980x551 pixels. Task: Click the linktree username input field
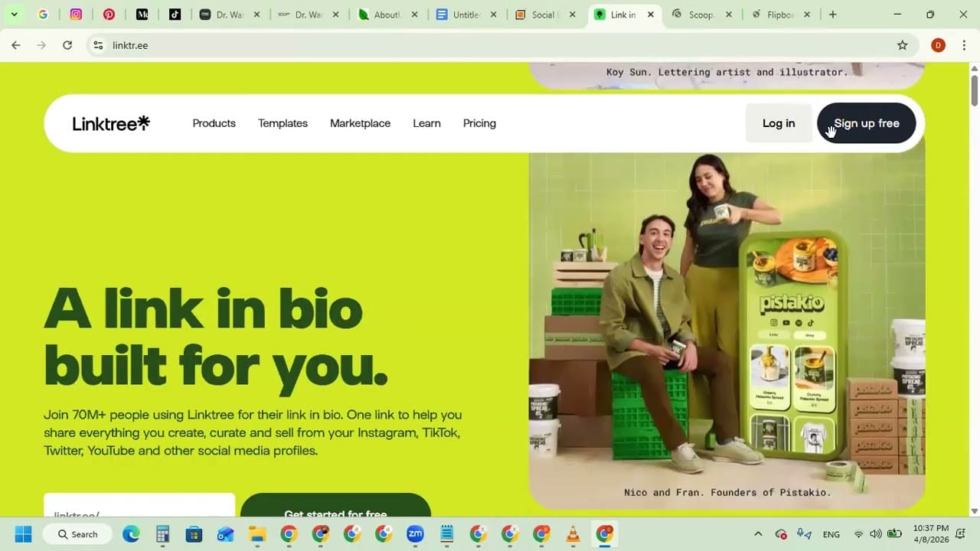click(139, 507)
